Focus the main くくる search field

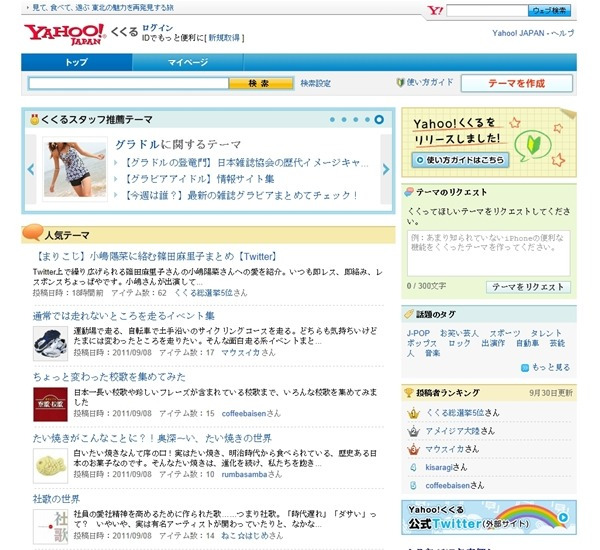129,83
